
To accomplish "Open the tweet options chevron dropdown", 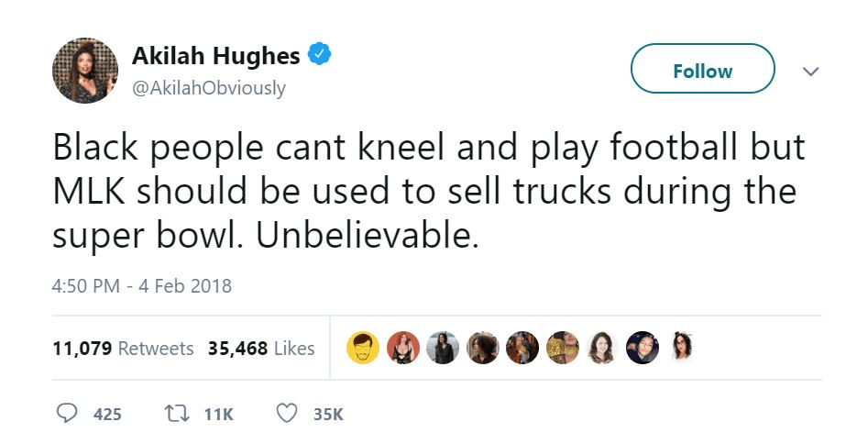I will (x=810, y=72).
